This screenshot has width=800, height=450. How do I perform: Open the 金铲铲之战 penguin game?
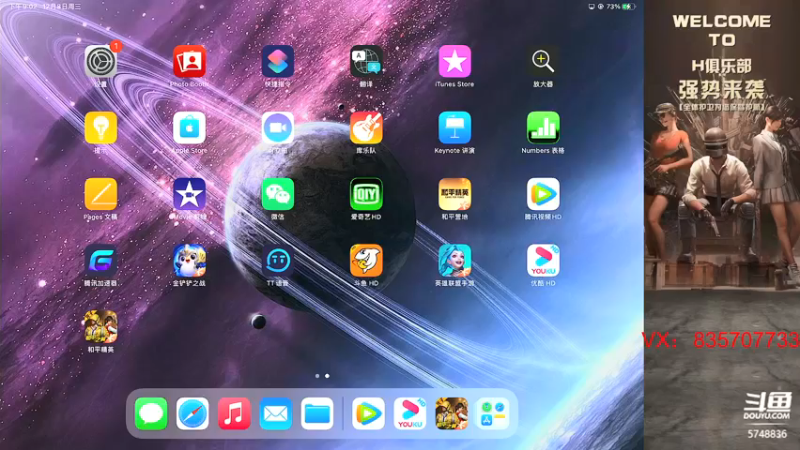pos(189,260)
